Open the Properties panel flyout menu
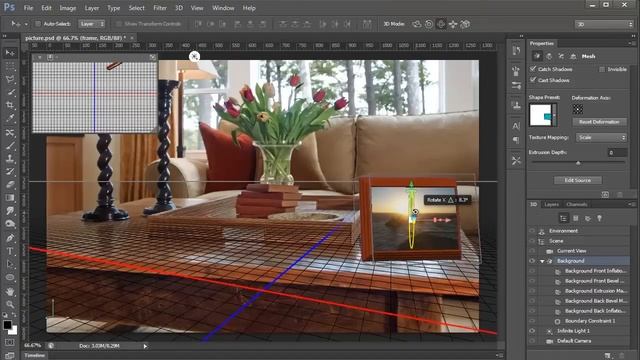Viewport: 640px width, 360px height. [631, 43]
